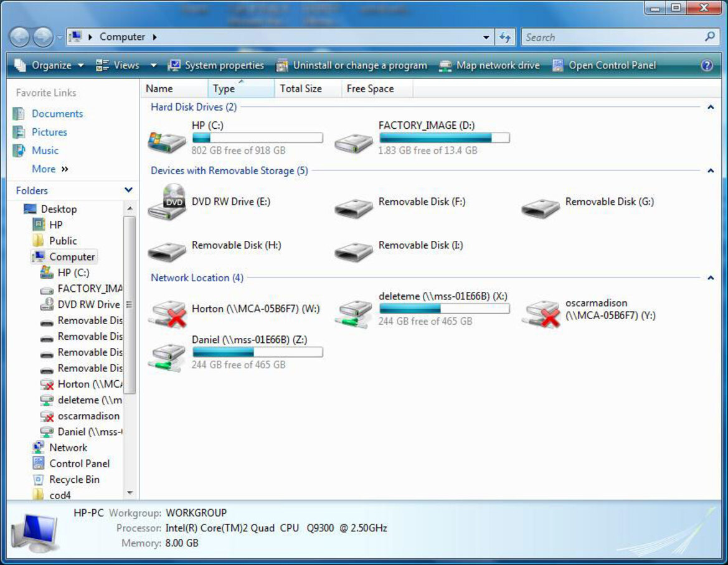Select the Daniel (Z:) network drive icon

pos(167,357)
